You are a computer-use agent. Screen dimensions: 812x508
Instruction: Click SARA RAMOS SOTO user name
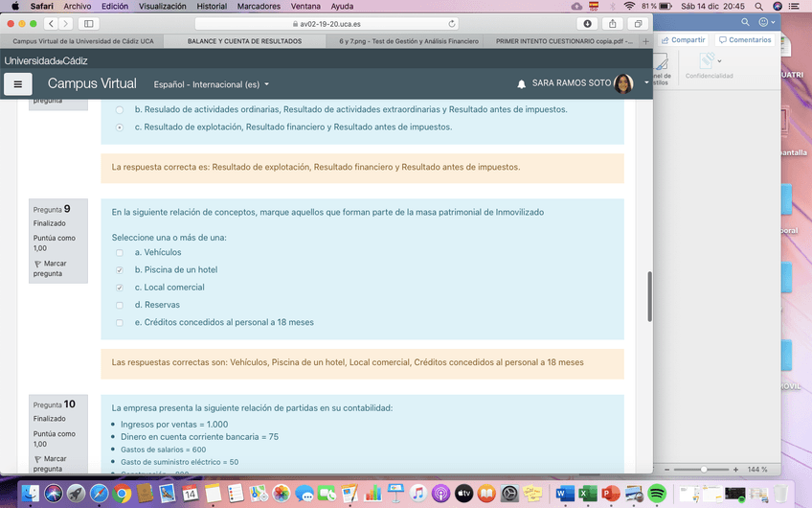[x=572, y=83]
